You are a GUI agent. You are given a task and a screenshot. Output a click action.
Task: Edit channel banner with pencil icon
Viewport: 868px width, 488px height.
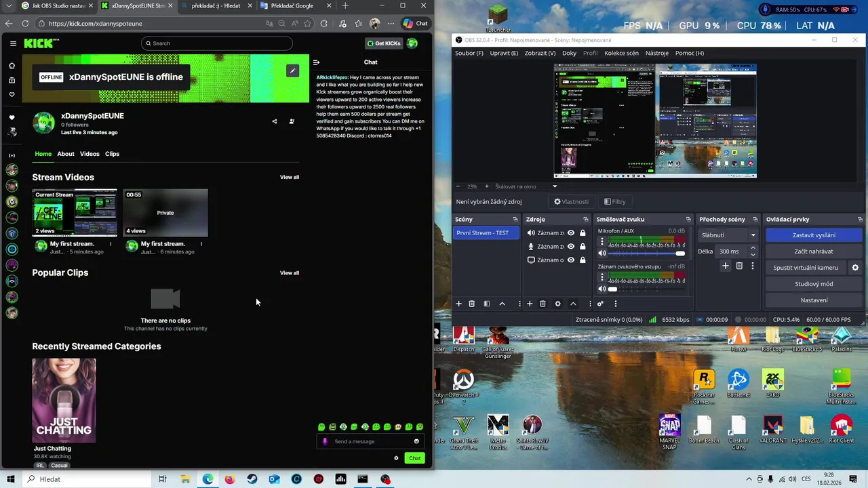point(292,70)
